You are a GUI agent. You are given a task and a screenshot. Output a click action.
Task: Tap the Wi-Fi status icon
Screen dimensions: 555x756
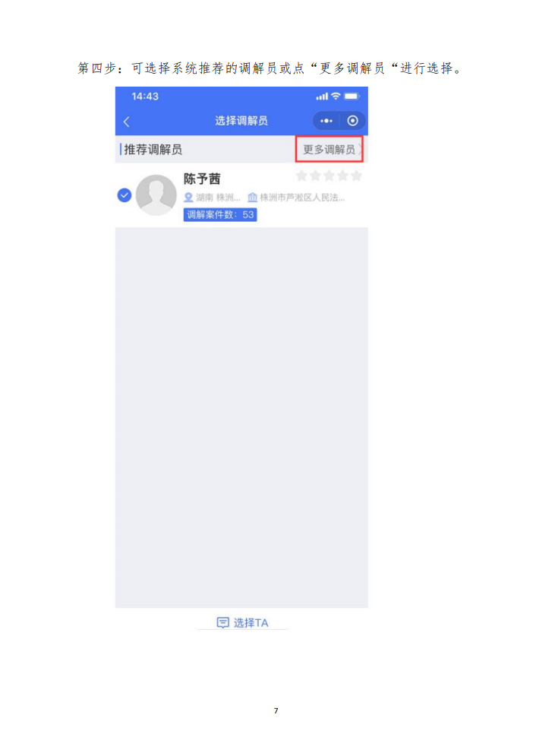pyautogui.click(x=336, y=96)
